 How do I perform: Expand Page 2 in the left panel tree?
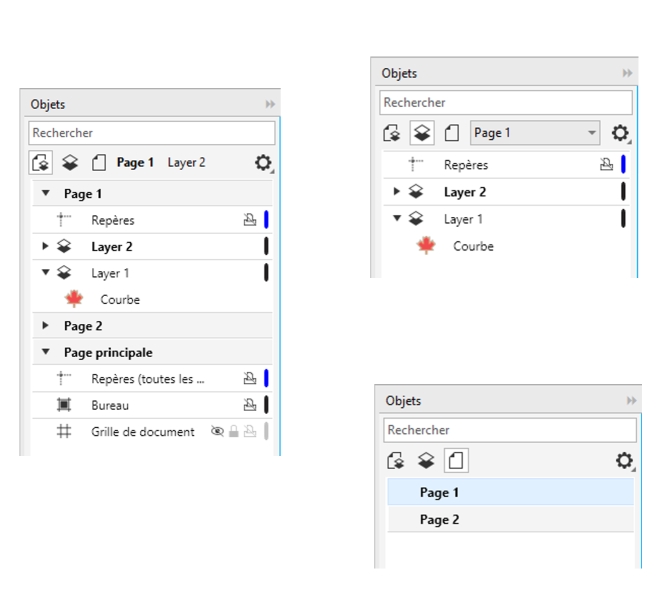coord(46,326)
